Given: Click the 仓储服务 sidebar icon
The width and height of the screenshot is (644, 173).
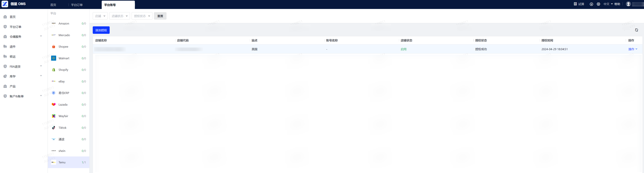Looking at the screenshot, I should point(5,37).
